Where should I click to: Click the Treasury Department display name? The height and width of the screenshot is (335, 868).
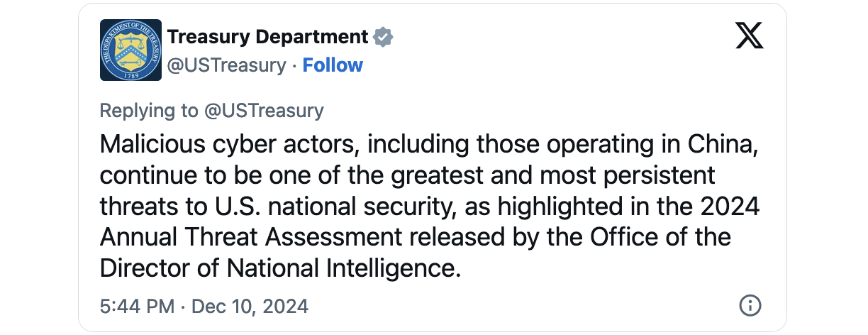(267, 36)
